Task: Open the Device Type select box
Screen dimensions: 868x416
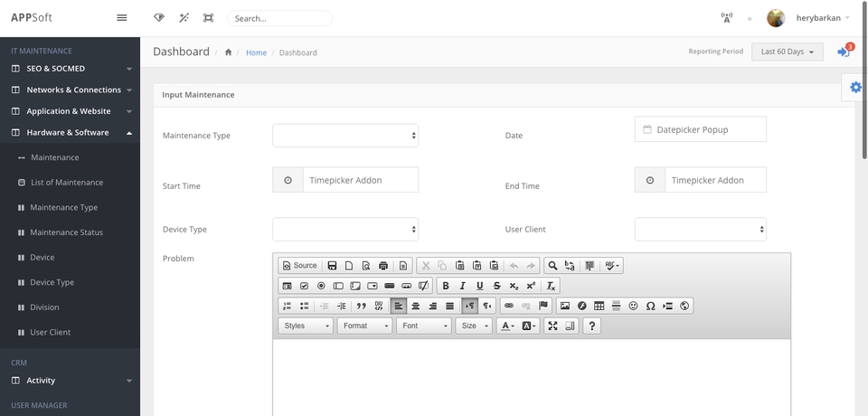Action: (x=345, y=230)
